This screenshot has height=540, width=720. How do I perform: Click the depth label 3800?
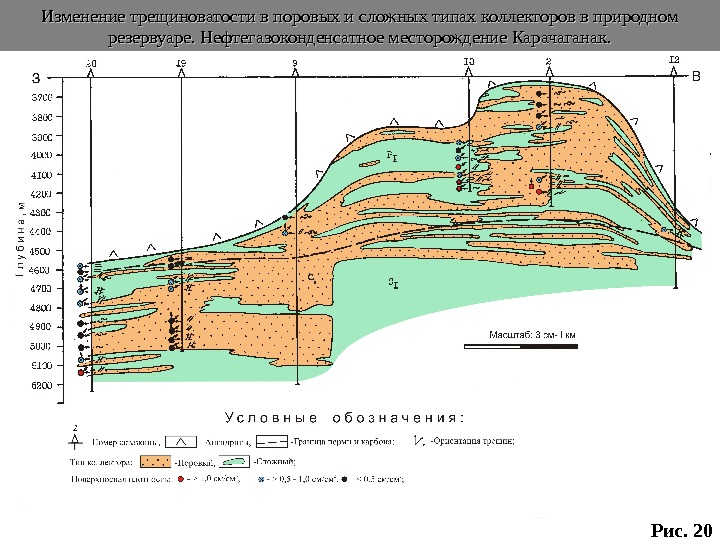41,117
